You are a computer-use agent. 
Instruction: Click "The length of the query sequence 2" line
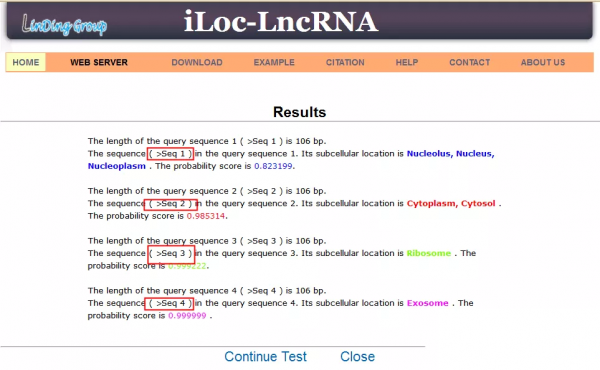207,191
